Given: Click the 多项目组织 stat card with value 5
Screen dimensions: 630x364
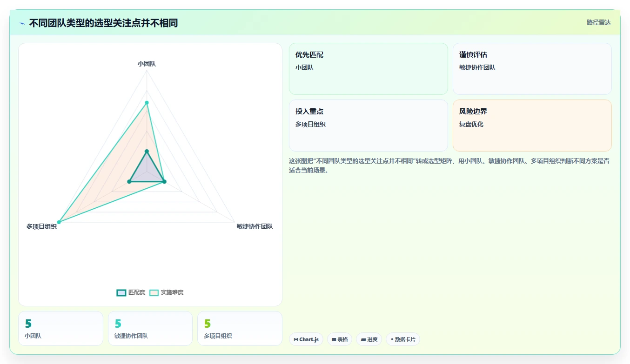Looking at the screenshot, I should click(240, 328).
